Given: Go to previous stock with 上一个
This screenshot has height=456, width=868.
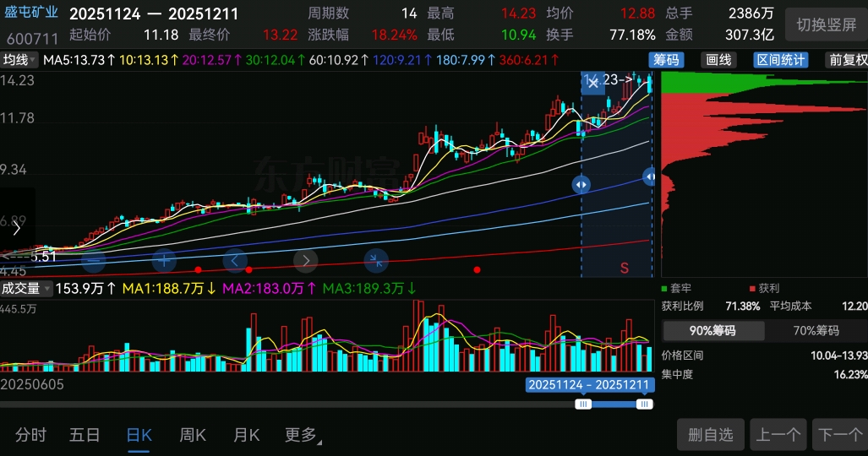Looking at the screenshot, I should (778, 435).
